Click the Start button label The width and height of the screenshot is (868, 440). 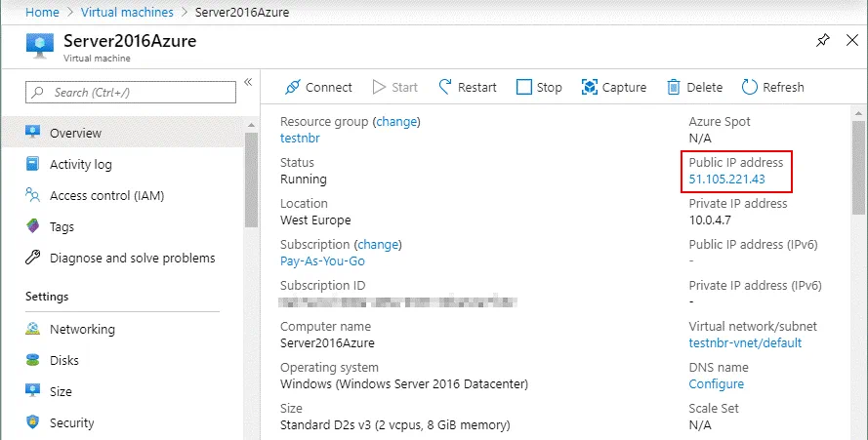(404, 88)
